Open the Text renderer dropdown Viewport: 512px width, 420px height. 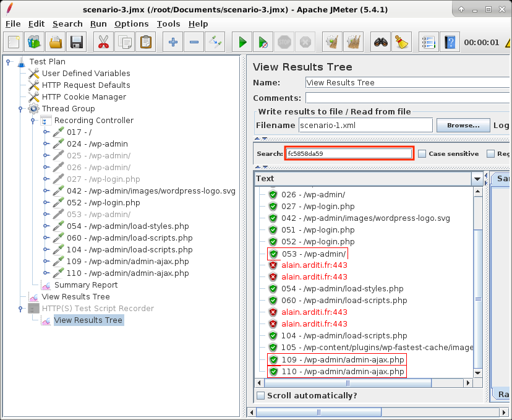click(x=477, y=179)
